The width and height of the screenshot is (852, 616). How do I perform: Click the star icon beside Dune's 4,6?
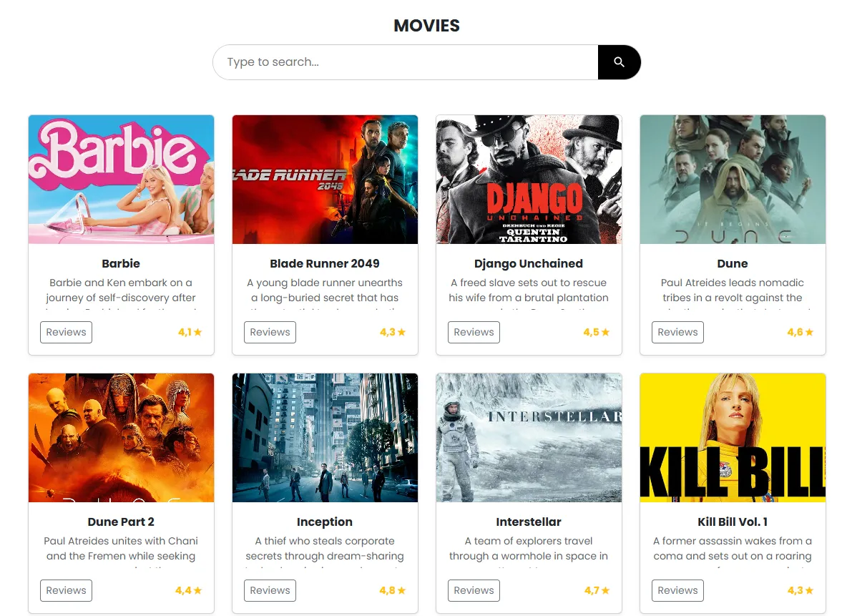(809, 332)
